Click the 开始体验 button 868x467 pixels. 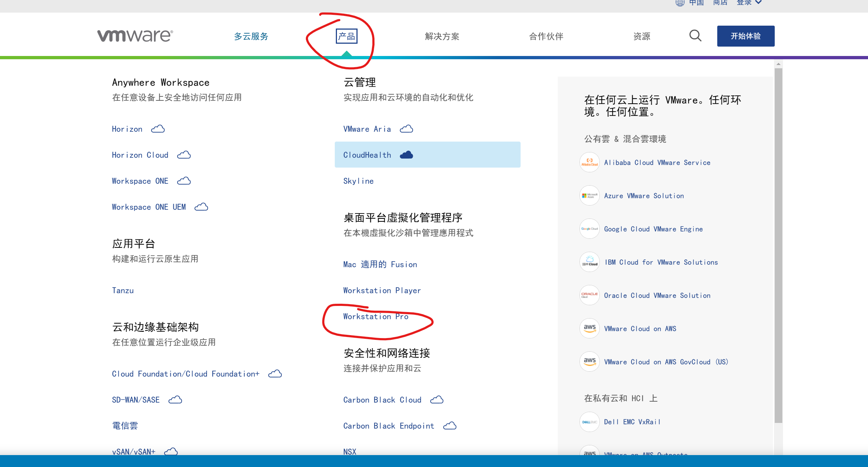click(x=745, y=36)
